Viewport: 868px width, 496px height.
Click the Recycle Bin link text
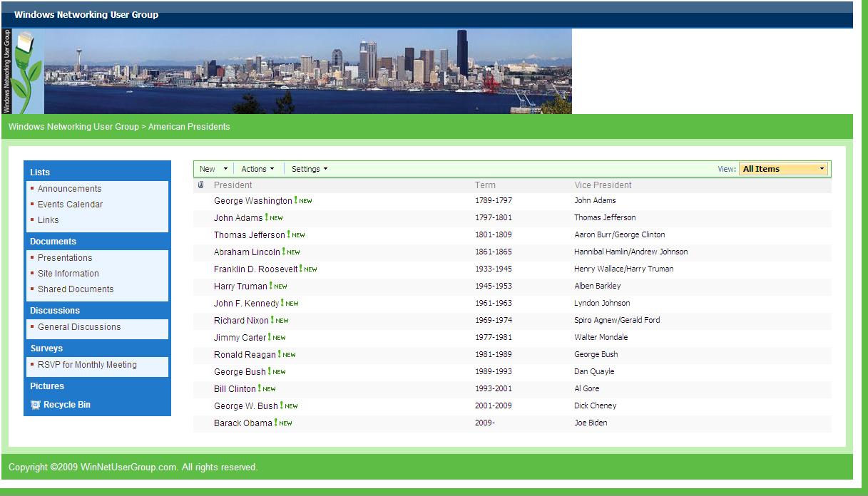click(x=67, y=405)
